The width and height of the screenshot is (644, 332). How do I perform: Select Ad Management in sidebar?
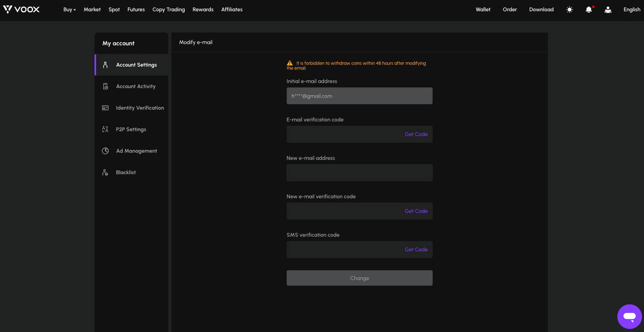tap(132, 151)
